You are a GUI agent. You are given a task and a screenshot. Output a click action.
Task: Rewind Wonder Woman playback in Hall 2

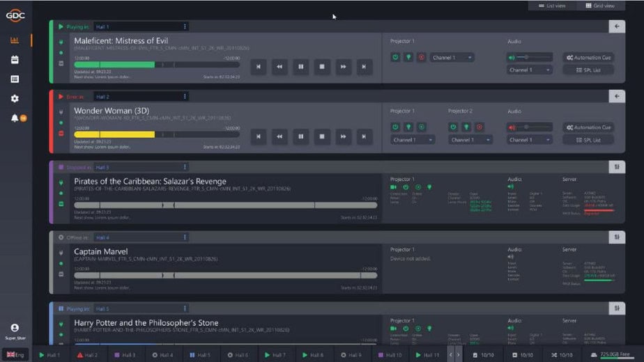click(x=279, y=136)
